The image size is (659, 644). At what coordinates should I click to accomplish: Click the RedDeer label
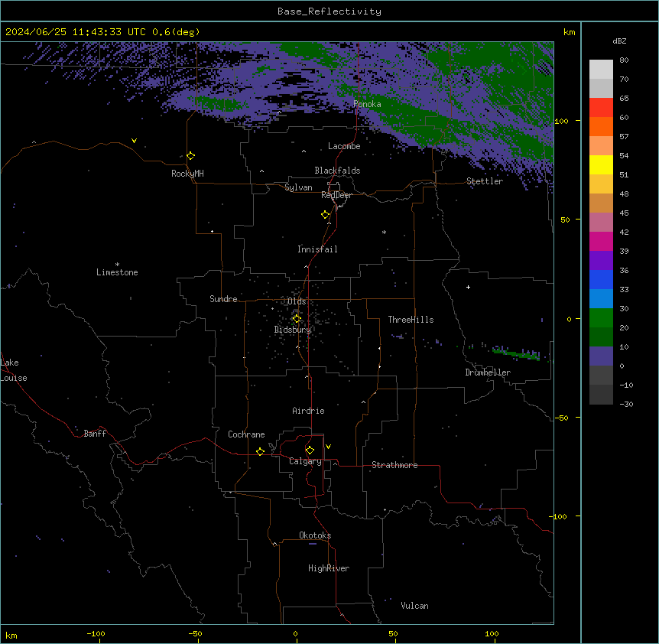point(336,195)
